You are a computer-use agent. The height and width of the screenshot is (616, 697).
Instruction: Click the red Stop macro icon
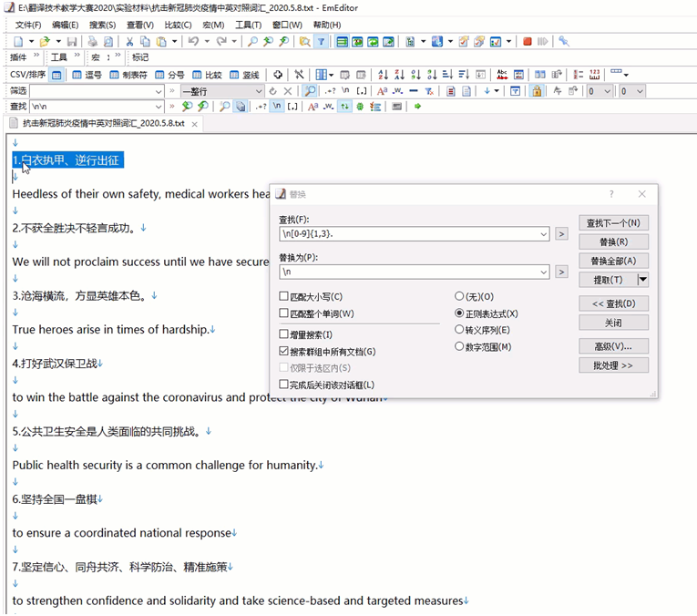(528, 42)
